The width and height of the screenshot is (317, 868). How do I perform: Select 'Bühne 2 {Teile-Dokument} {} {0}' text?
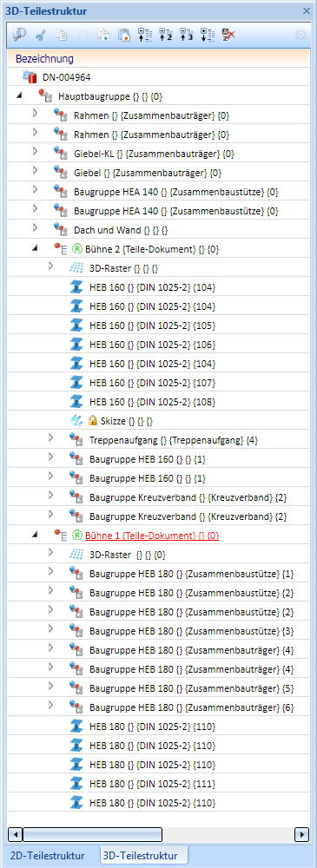click(152, 249)
